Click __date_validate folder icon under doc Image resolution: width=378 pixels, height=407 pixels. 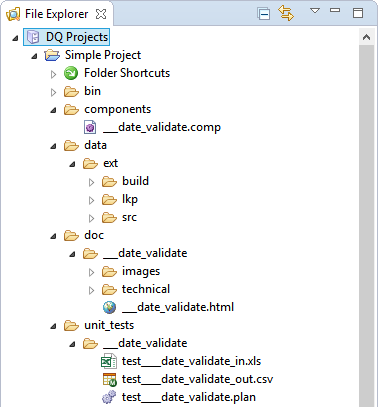click(x=90, y=253)
